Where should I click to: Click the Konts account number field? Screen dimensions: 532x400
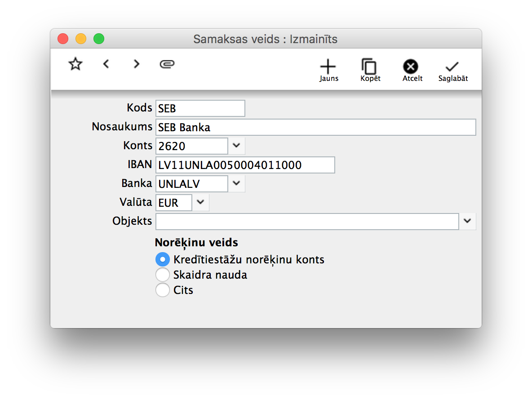[x=192, y=146]
